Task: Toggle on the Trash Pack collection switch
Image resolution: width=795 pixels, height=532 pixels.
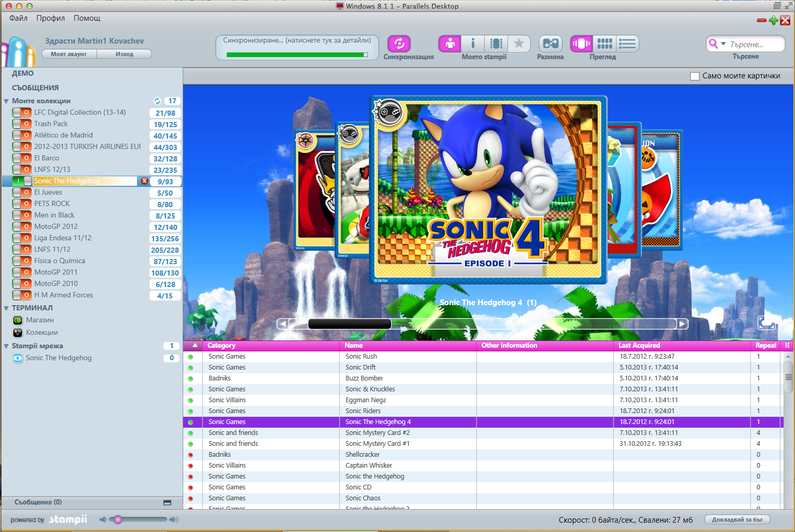Action: click(x=22, y=124)
